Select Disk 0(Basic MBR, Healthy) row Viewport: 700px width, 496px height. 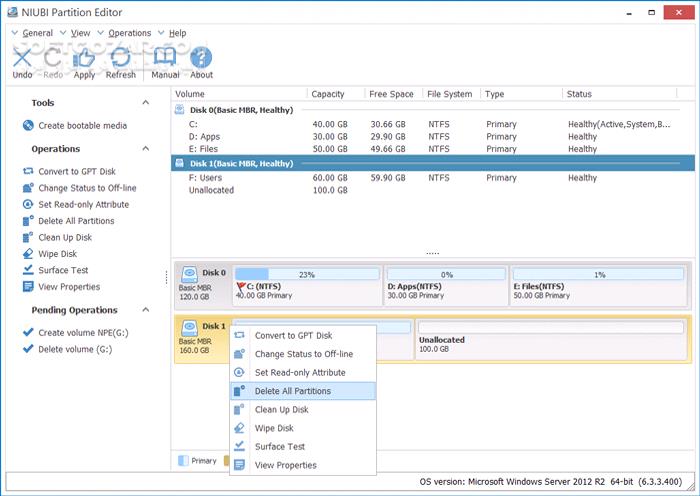click(x=433, y=110)
